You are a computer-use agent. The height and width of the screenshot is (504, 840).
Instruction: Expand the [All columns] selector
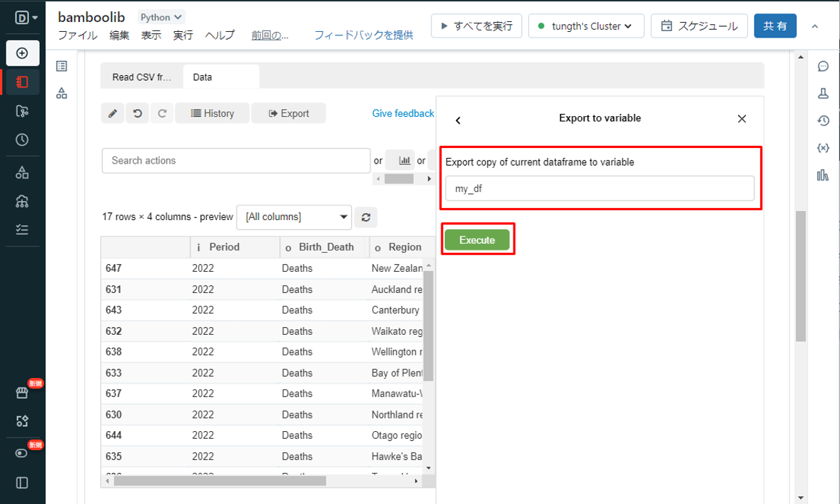point(294,217)
